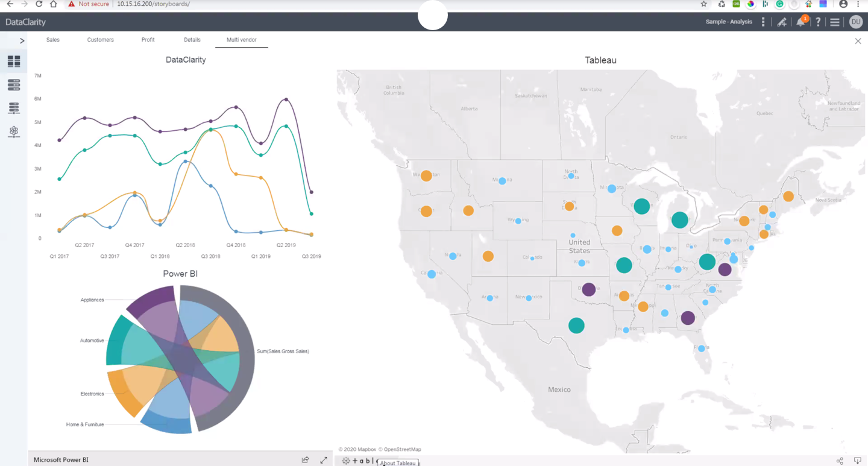Reload the page with browser refresh icon
This screenshot has width=868, height=466.
pyautogui.click(x=39, y=4)
